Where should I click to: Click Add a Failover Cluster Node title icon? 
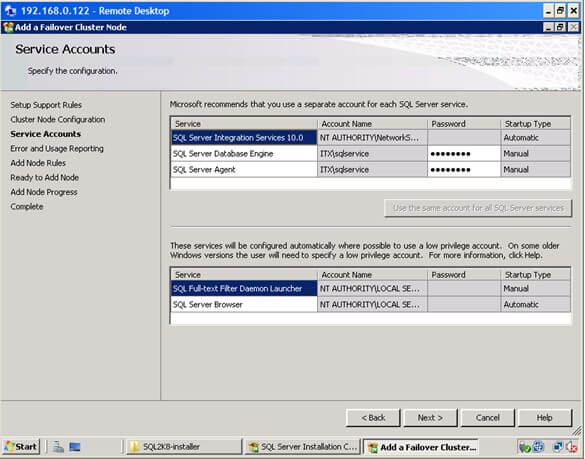click(8, 27)
